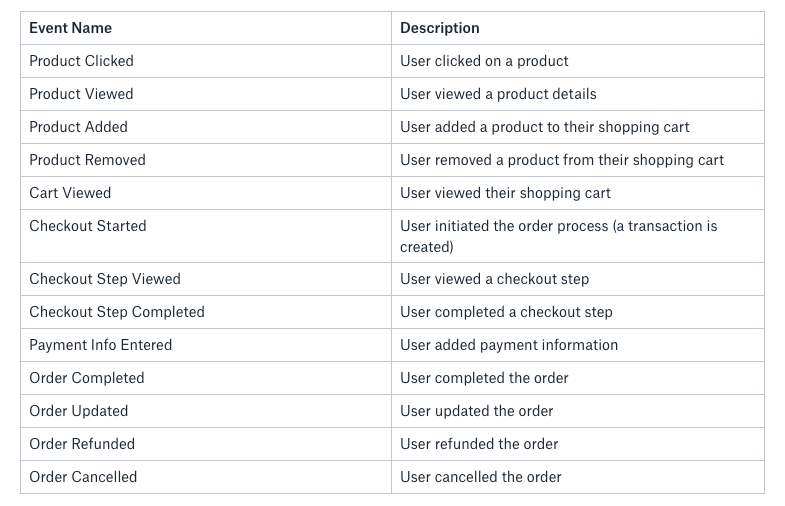Click the 'User refunded the order' description
785x506 pixels.
point(479,444)
